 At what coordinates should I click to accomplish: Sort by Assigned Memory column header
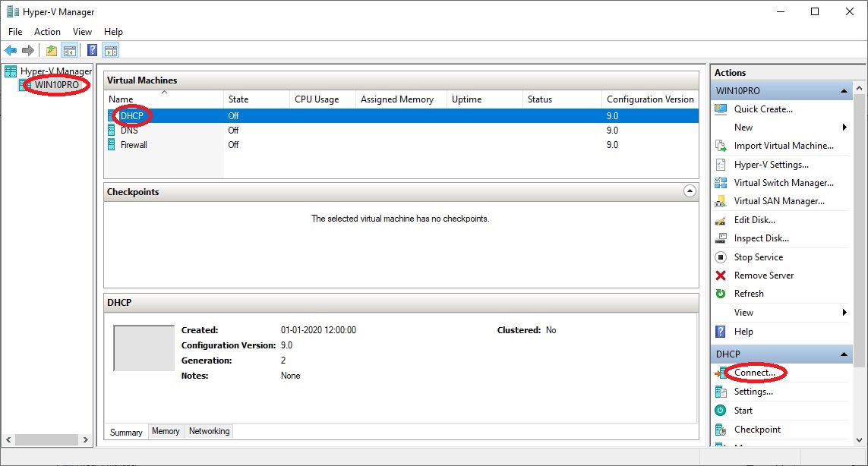point(401,99)
